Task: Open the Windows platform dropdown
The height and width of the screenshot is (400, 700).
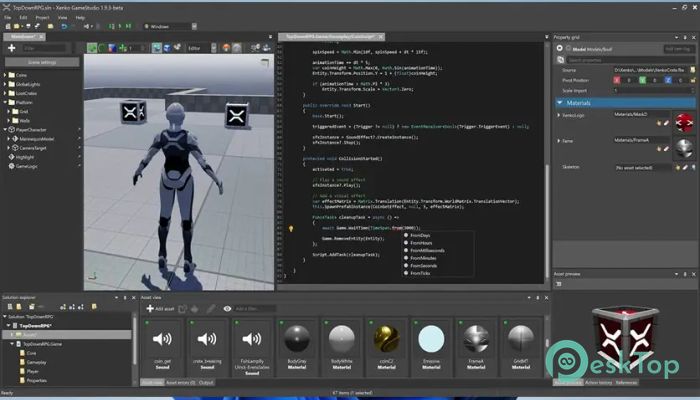Action: coord(194,27)
